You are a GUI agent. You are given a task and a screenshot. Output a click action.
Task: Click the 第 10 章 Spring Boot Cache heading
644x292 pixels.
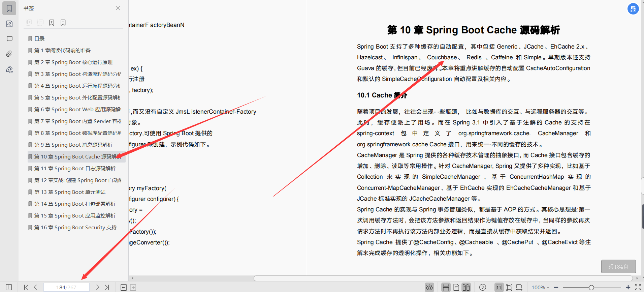[474, 30]
